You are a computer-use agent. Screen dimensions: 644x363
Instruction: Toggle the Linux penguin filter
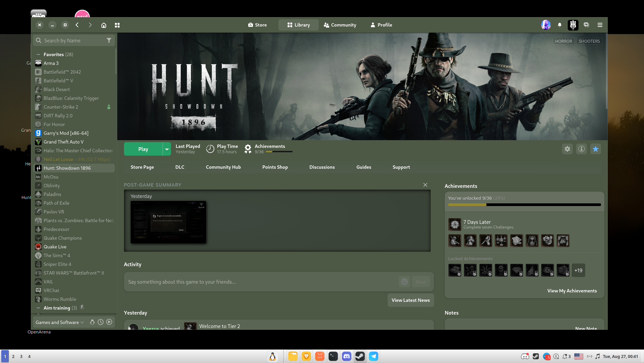pyautogui.click(x=92, y=322)
